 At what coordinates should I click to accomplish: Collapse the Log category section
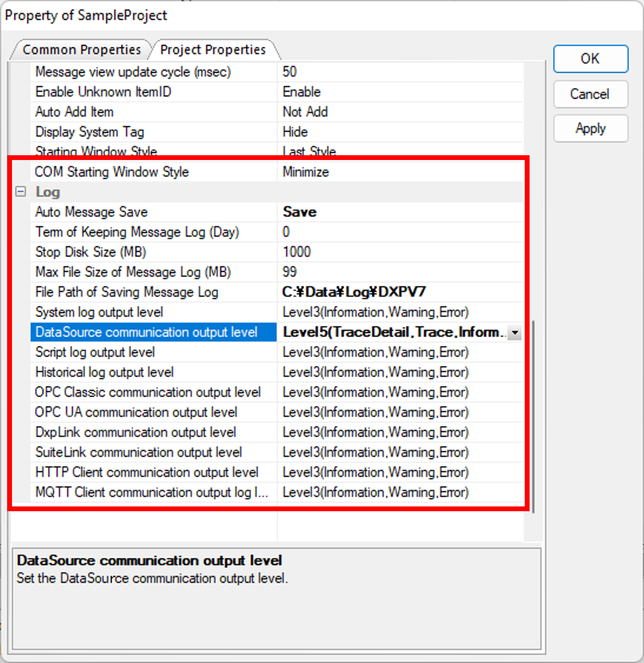(x=21, y=192)
